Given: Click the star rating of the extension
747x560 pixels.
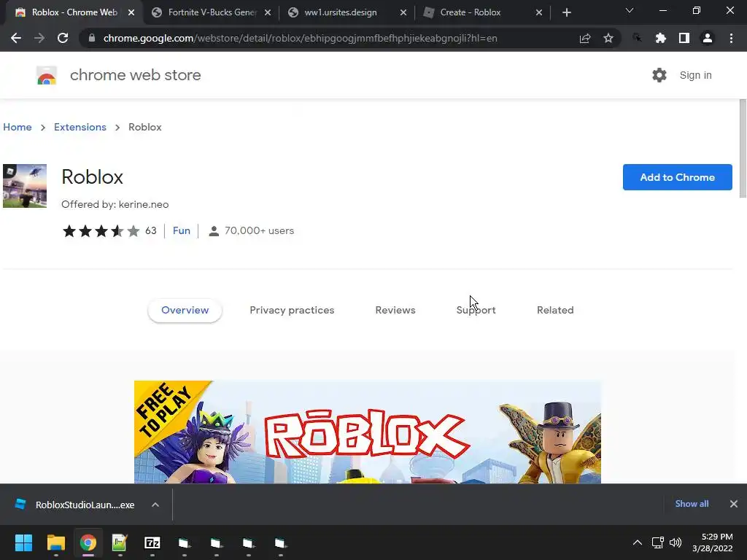Looking at the screenshot, I should pyautogui.click(x=101, y=231).
